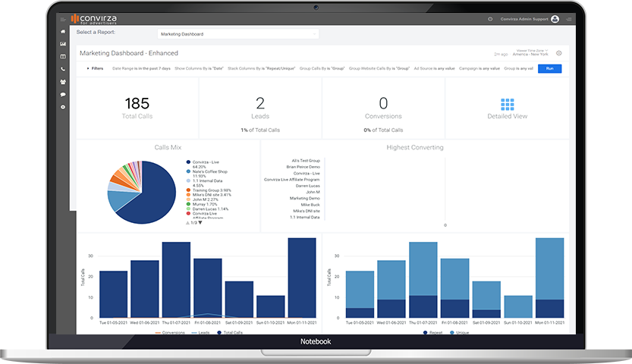Screen dimensions: 632x364
Task: Click the user avatar icon
Action: tap(555, 19)
